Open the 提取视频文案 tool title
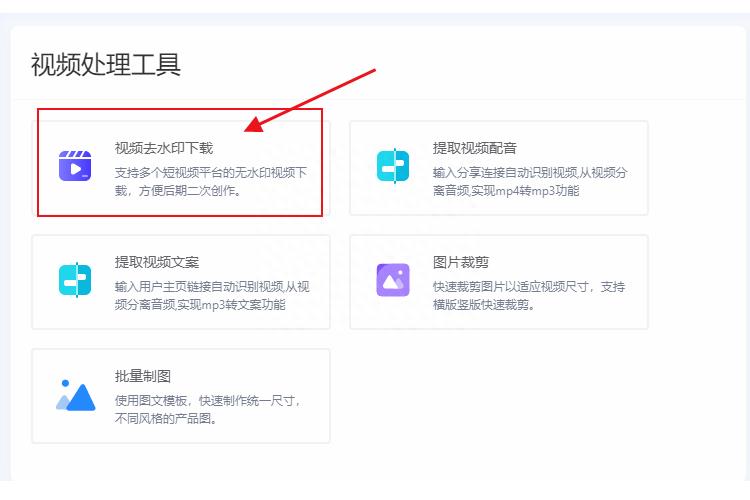 (x=156, y=262)
